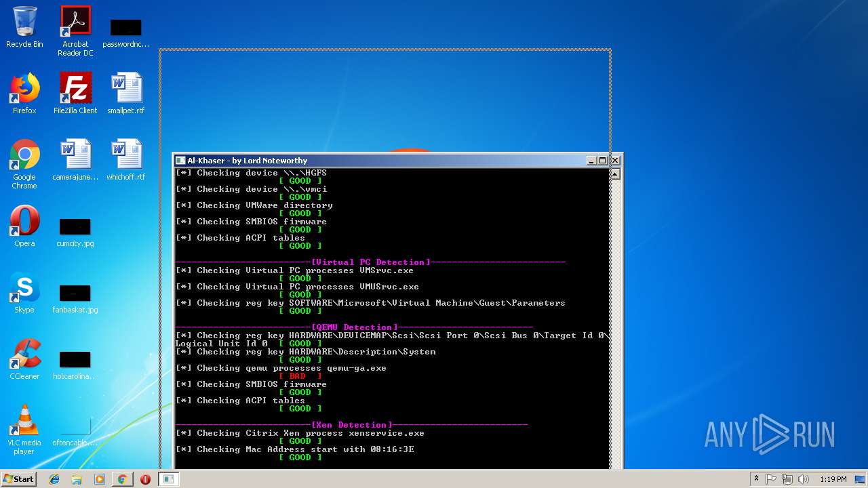This screenshot has width=868, height=488.
Task: Show hidden tray icons arrow
Action: (756, 479)
